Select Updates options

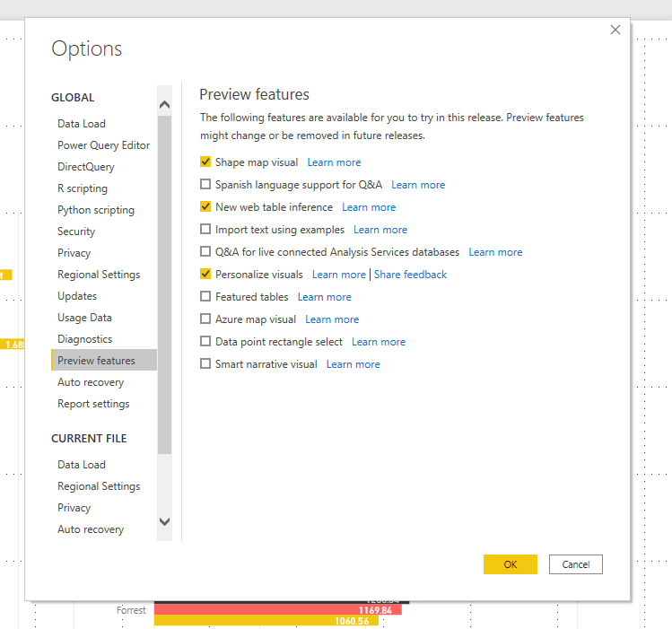[104, 296]
